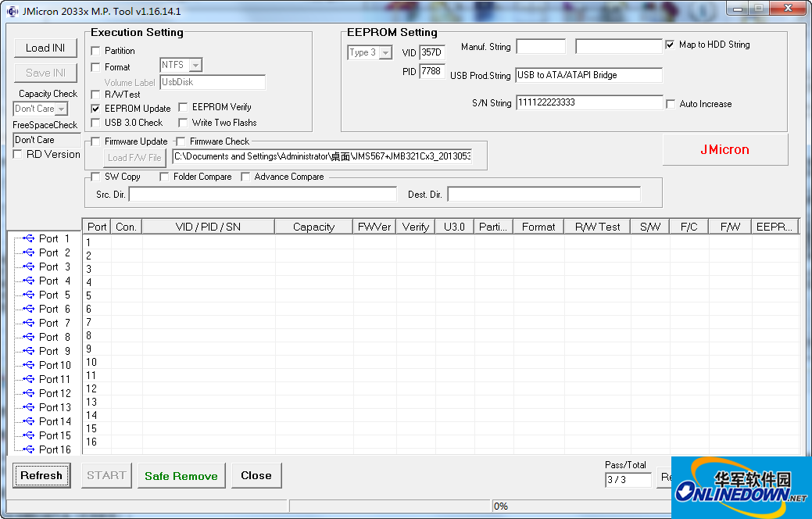The width and height of the screenshot is (812, 519).
Task: Click the USB icon for Port 6
Action: click(x=28, y=309)
